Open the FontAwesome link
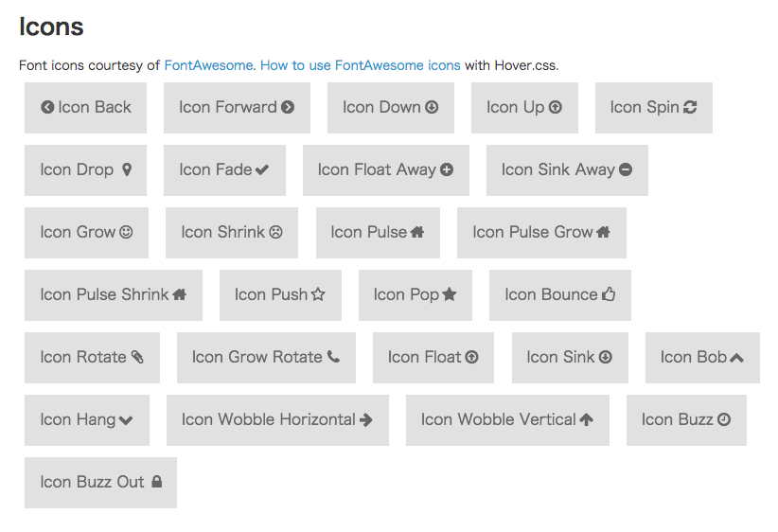Viewport: 778px width, 532px height. point(208,65)
